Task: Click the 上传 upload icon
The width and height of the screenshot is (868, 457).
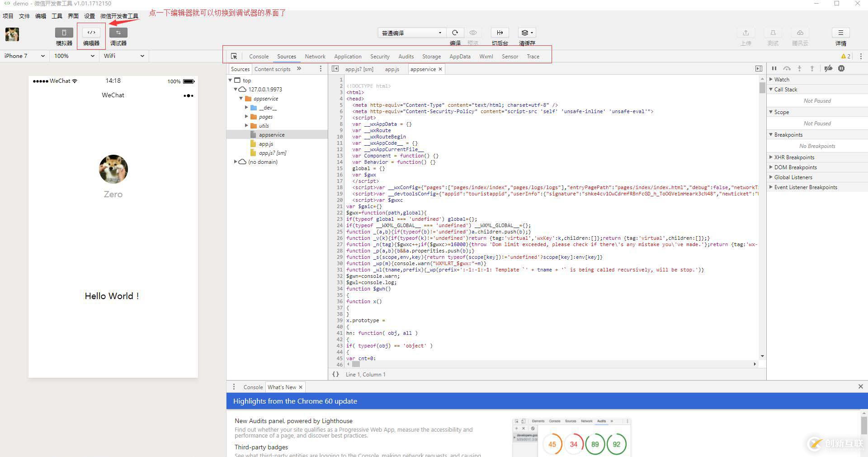Action: 746,33
